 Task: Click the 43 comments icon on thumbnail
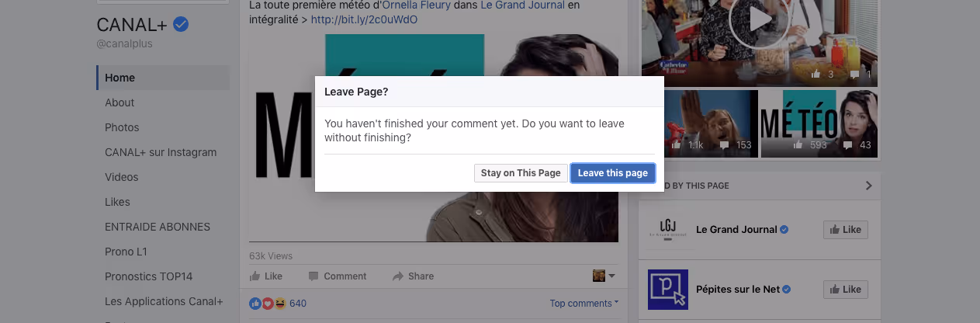849,145
